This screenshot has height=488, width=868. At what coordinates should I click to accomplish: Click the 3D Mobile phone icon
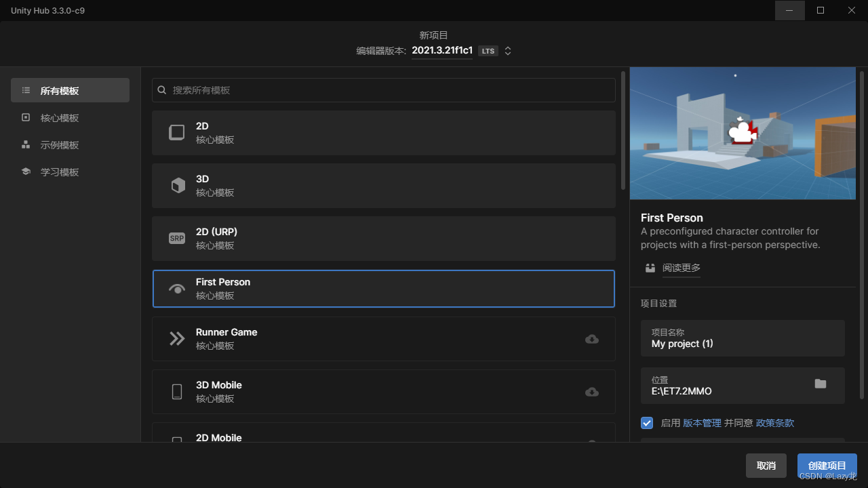pos(177,392)
